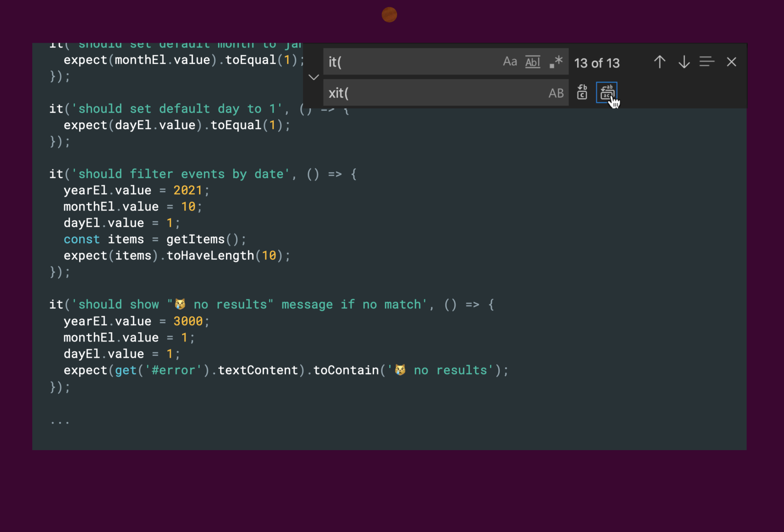Click the number 3000 in yearEl assignment
784x532 pixels.
tap(188, 321)
